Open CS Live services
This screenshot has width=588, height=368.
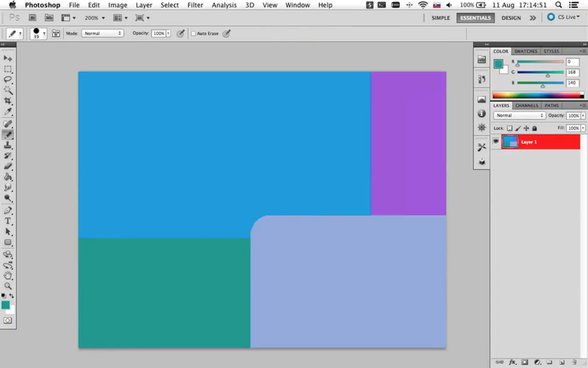(x=564, y=17)
